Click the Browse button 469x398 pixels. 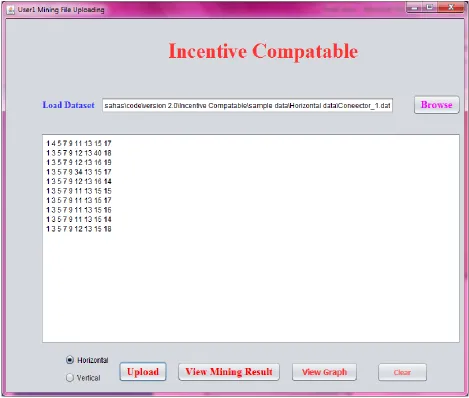(x=436, y=105)
